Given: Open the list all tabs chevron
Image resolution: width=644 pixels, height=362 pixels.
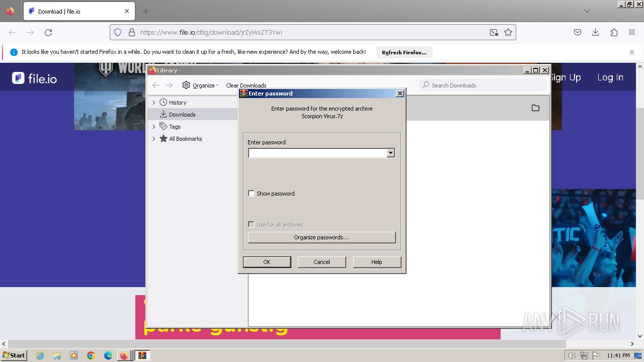Looking at the screenshot, I should (x=587, y=11).
